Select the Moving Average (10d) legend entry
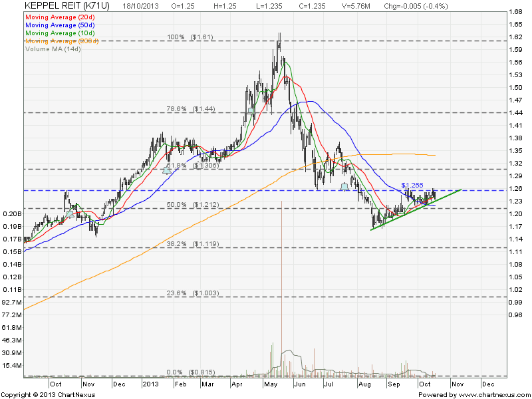The width and height of the screenshot is (532, 399). pos(60,33)
